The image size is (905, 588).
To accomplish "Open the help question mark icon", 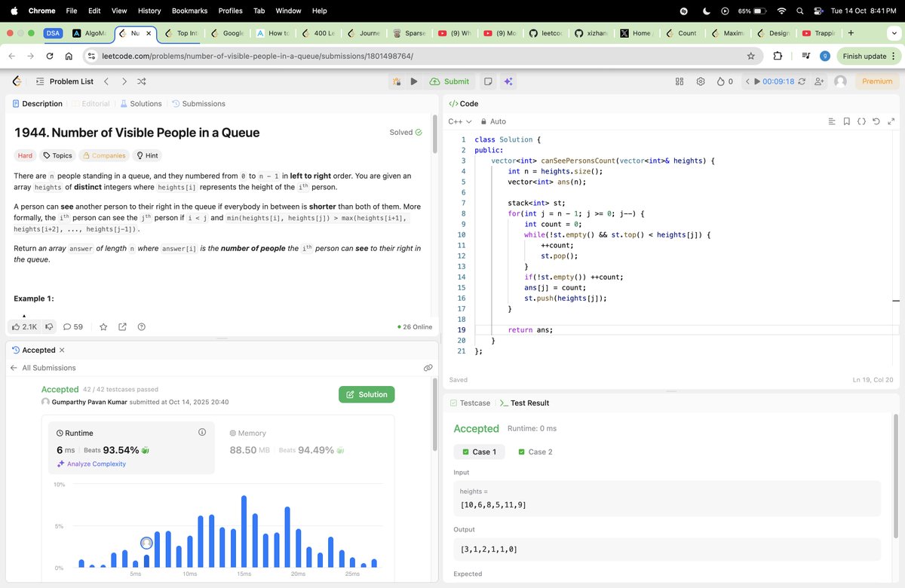I will [141, 327].
